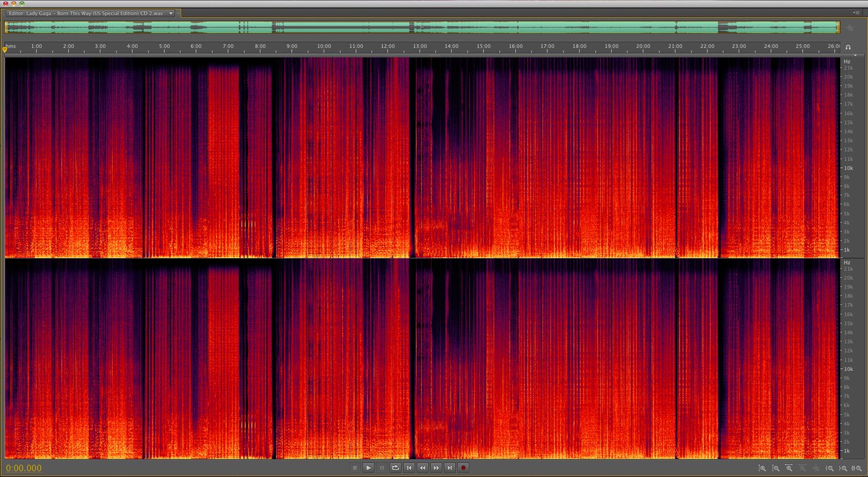This screenshot has width=868, height=477.
Task: Click the green waveform overview navigator bar
Action: pos(422,27)
